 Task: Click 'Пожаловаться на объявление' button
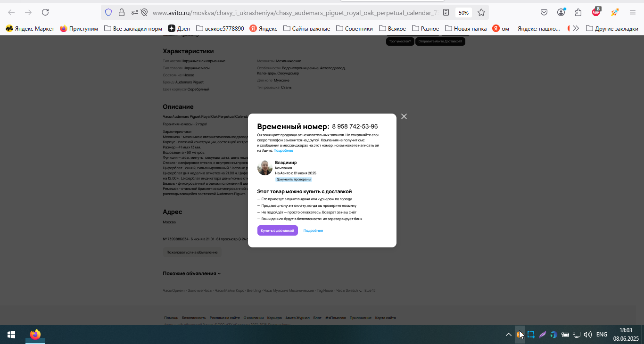click(192, 252)
